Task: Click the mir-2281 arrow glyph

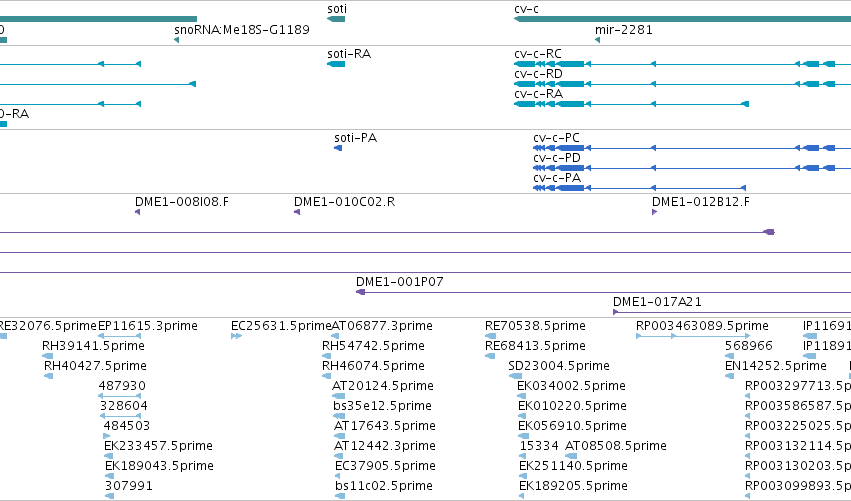Action: (598, 40)
